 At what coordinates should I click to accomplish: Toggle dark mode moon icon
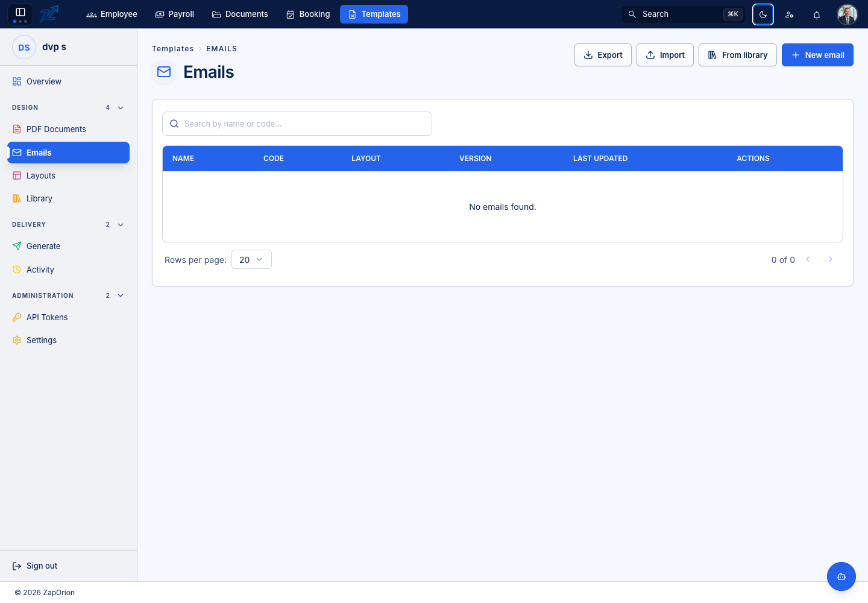click(x=763, y=14)
